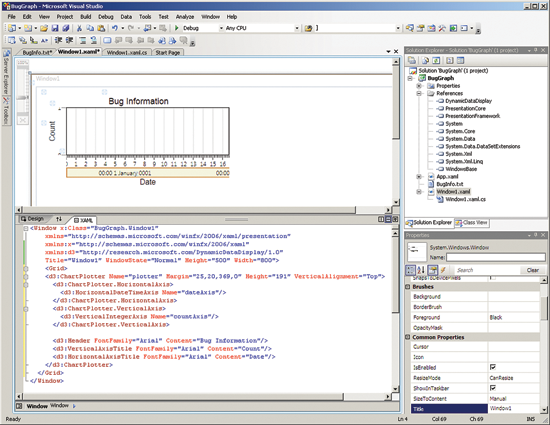This screenshot has width=550, height=425.
Task: Select BugInfo.txt in Solution Explorer
Action: pyautogui.click(x=449, y=184)
